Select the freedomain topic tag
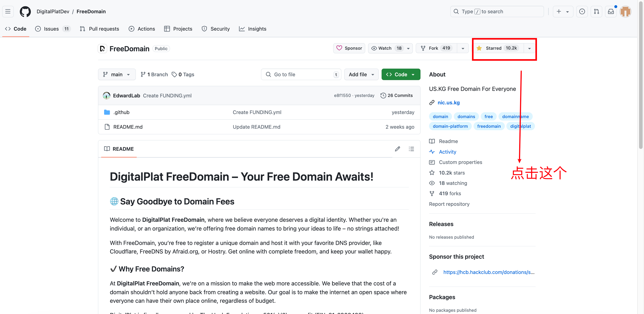The height and width of the screenshot is (314, 644). pos(489,126)
